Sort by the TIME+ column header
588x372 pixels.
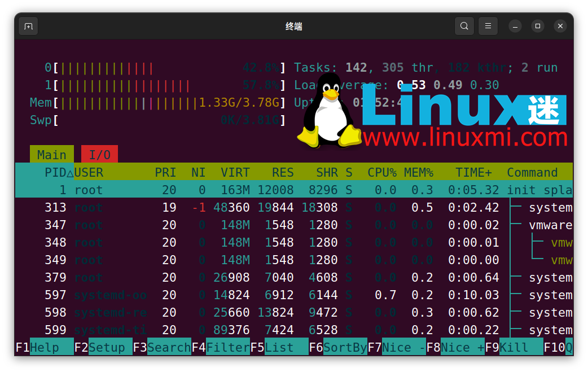click(473, 173)
